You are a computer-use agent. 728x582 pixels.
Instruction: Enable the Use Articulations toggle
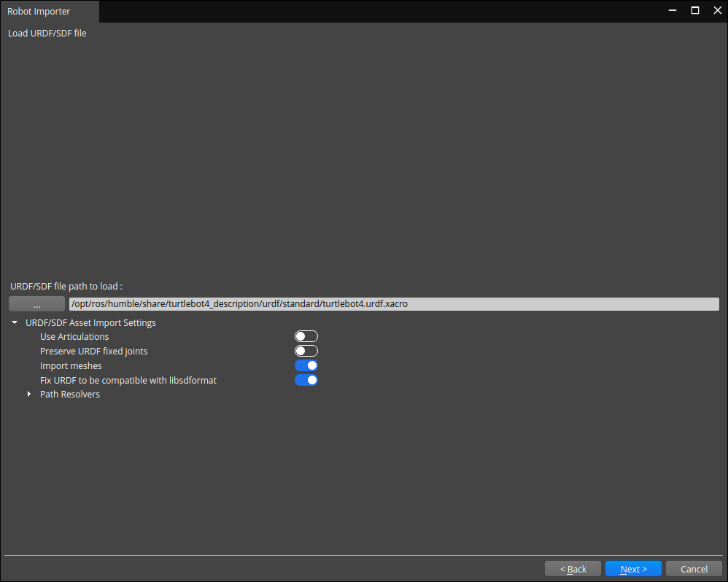coord(306,336)
